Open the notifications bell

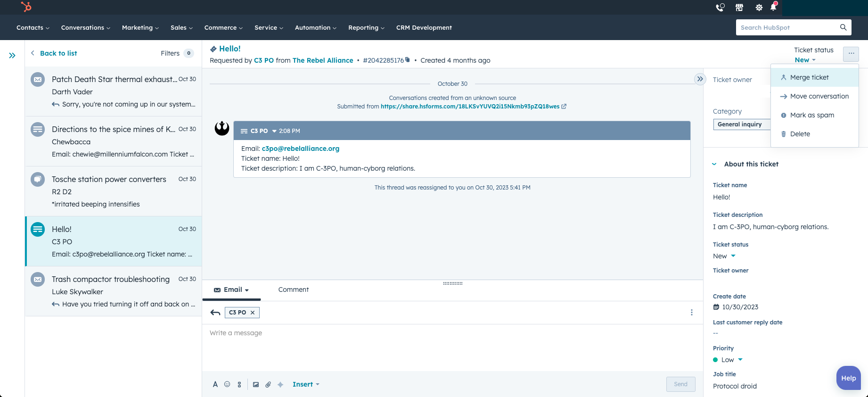point(773,8)
